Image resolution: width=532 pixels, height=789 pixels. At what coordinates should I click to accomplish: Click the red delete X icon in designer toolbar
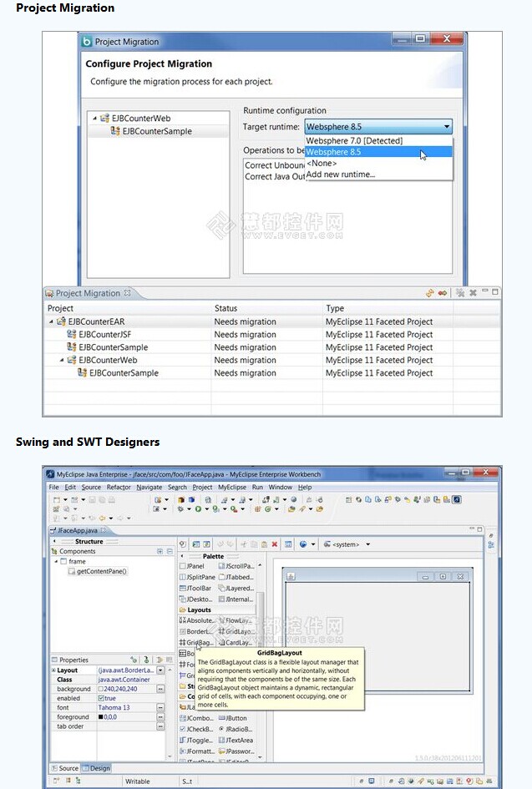[x=275, y=544]
